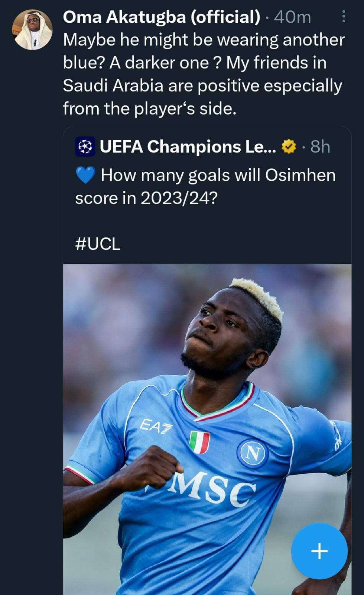Open Oma Akatugba's profile picture
Viewport: 364px width, 595px height.
tap(32, 30)
